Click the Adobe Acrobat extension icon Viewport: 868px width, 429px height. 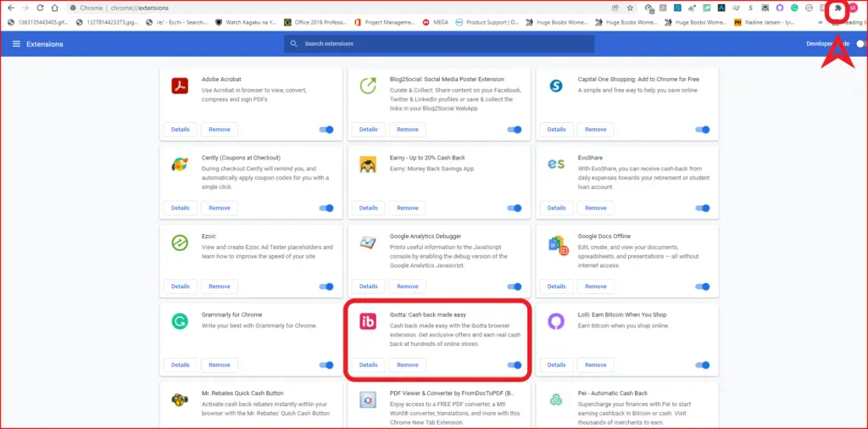point(180,86)
